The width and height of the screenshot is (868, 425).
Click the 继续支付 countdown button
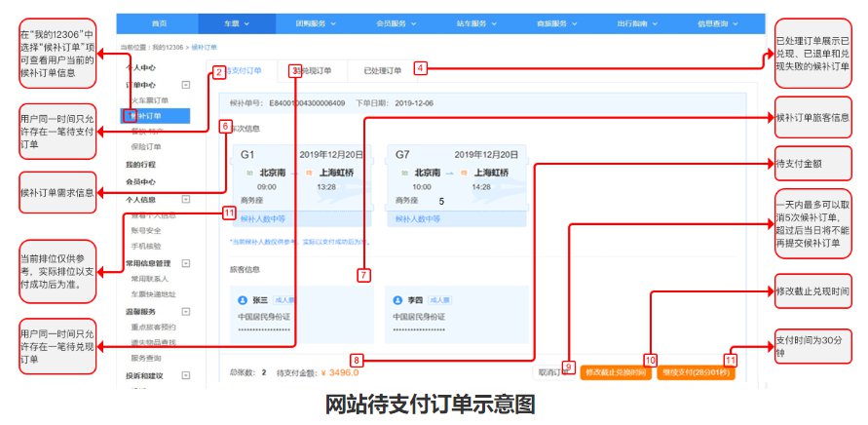coord(696,372)
